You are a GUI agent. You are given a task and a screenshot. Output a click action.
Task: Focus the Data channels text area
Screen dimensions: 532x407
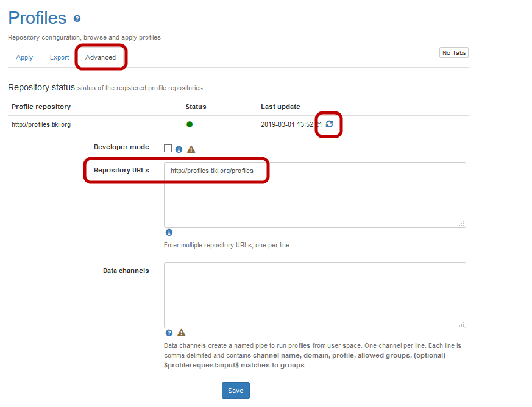314,296
